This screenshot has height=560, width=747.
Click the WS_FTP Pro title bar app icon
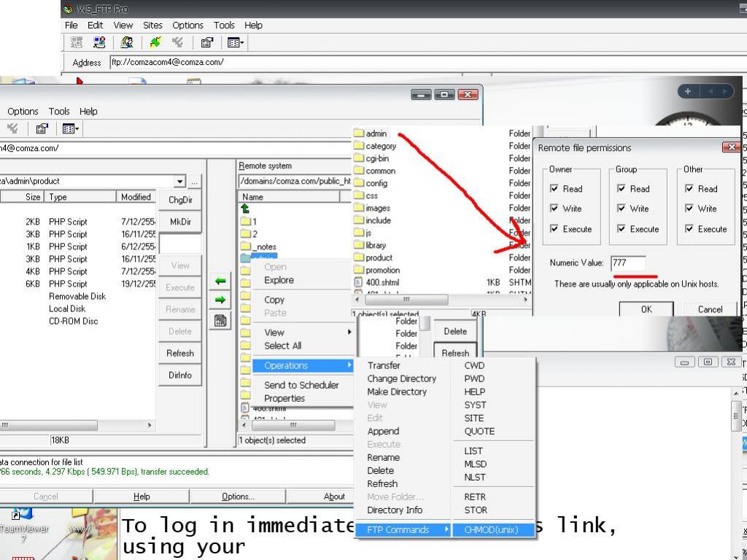coord(68,9)
